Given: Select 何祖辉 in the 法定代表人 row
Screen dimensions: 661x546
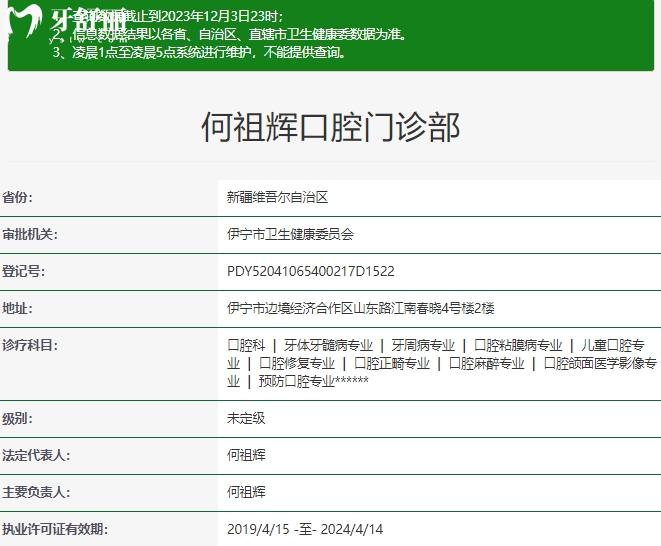Looking at the screenshot, I should (x=246, y=455).
